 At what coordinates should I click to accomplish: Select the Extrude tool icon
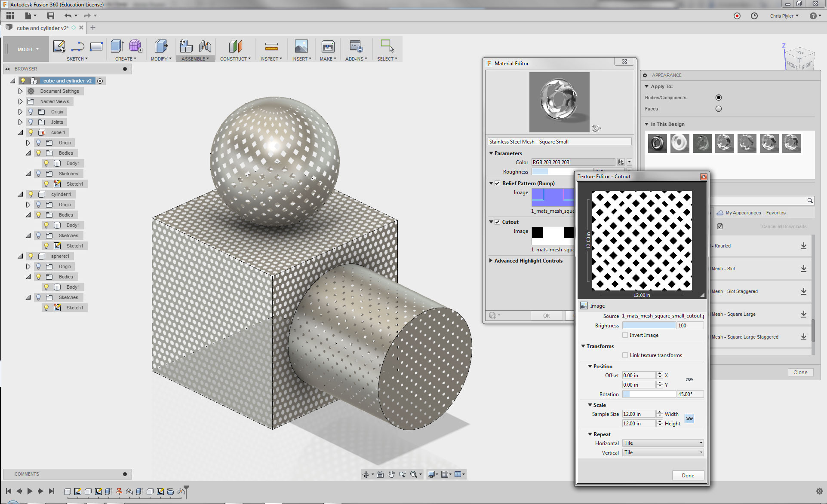click(117, 46)
